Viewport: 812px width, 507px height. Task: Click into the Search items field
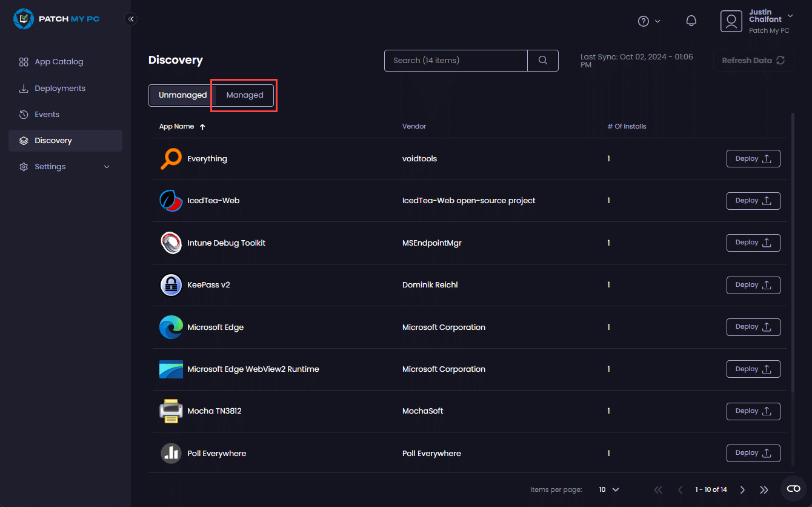coord(456,61)
